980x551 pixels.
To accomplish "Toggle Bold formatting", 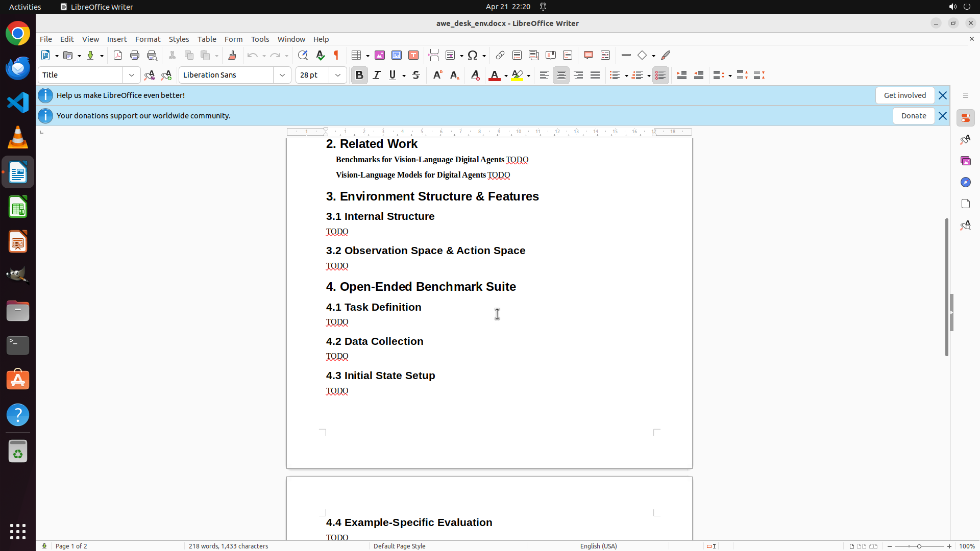I will 359,75.
